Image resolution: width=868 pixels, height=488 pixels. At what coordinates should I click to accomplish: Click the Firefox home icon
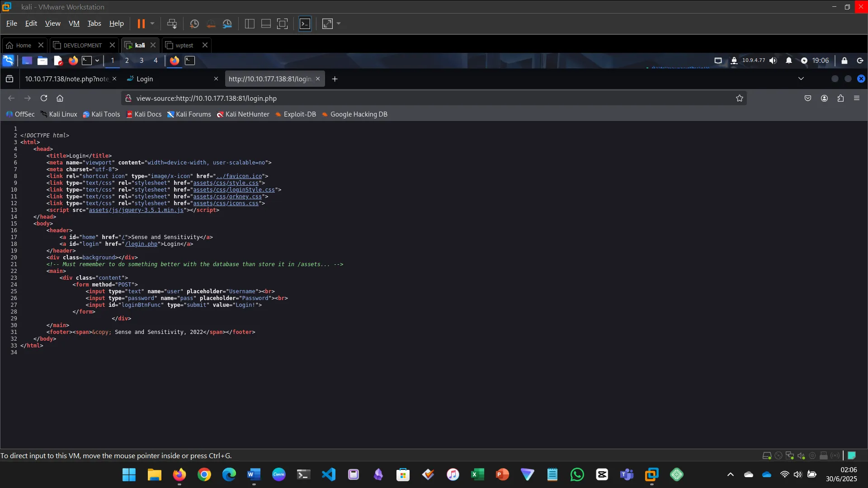60,98
